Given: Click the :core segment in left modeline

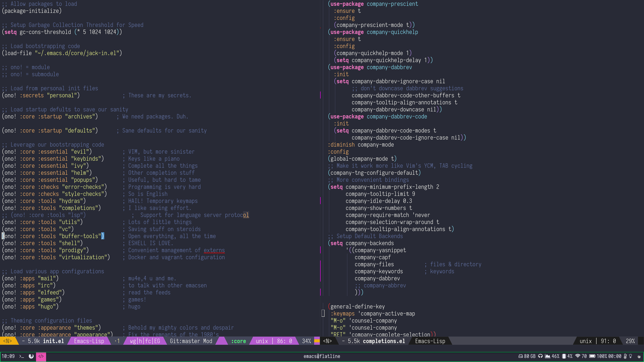Looking at the screenshot, I should 238,341.
